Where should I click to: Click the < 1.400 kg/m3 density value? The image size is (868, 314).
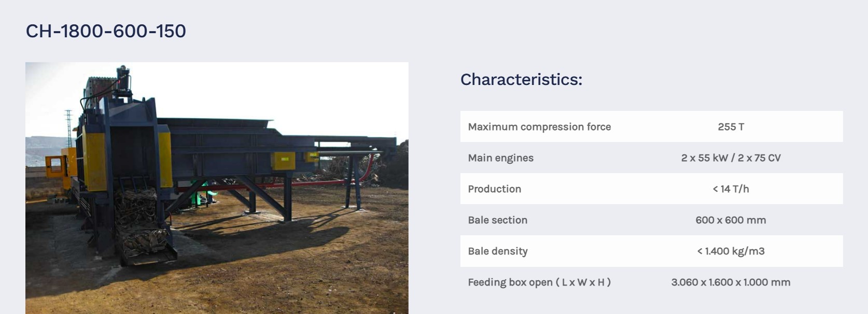point(731,251)
